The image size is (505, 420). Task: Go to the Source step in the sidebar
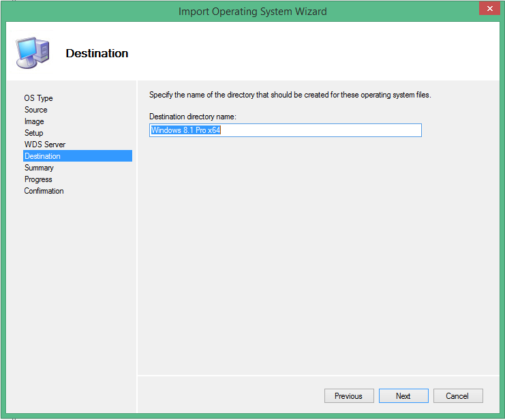click(36, 110)
